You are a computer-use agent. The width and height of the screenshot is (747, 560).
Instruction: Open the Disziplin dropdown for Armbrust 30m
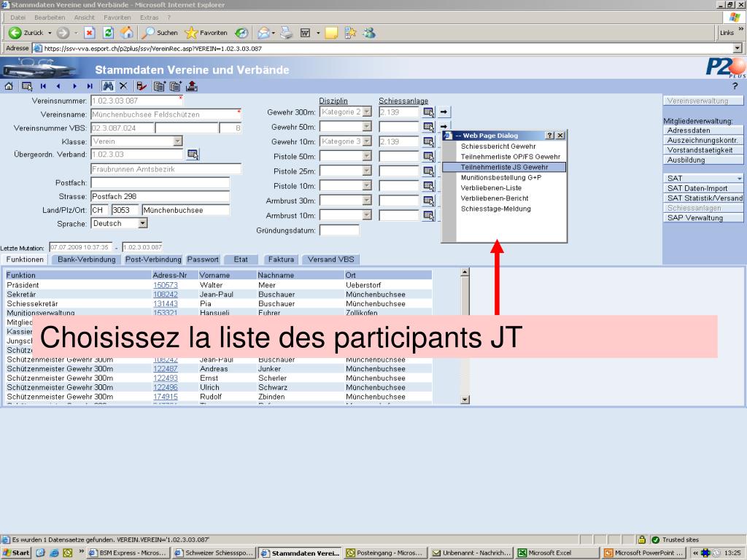[366, 201]
